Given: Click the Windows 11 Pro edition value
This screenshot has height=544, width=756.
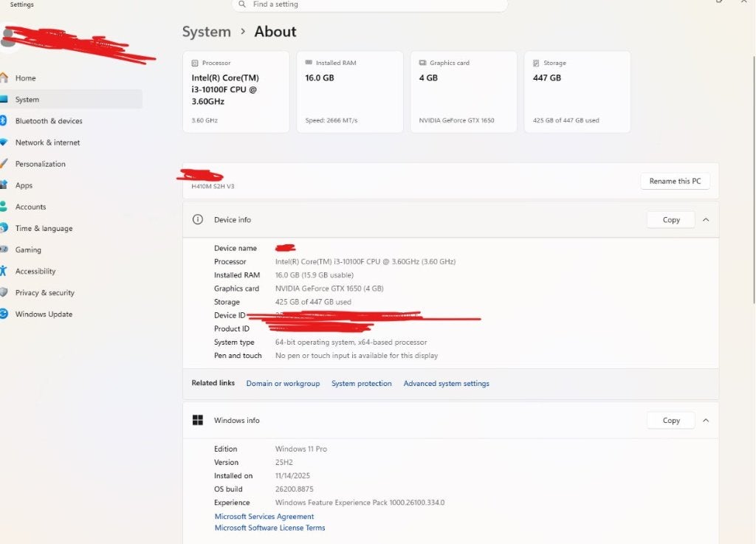Looking at the screenshot, I should tap(301, 449).
